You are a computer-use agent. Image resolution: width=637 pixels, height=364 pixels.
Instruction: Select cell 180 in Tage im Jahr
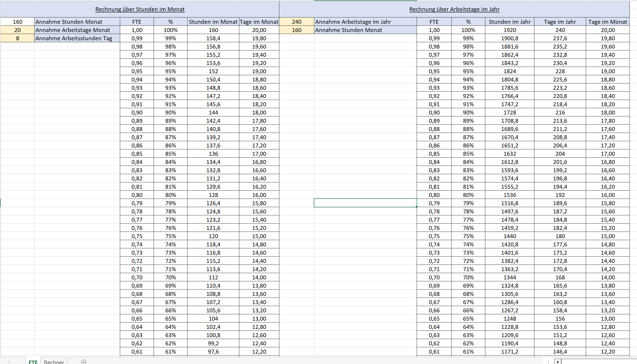coord(560,236)
